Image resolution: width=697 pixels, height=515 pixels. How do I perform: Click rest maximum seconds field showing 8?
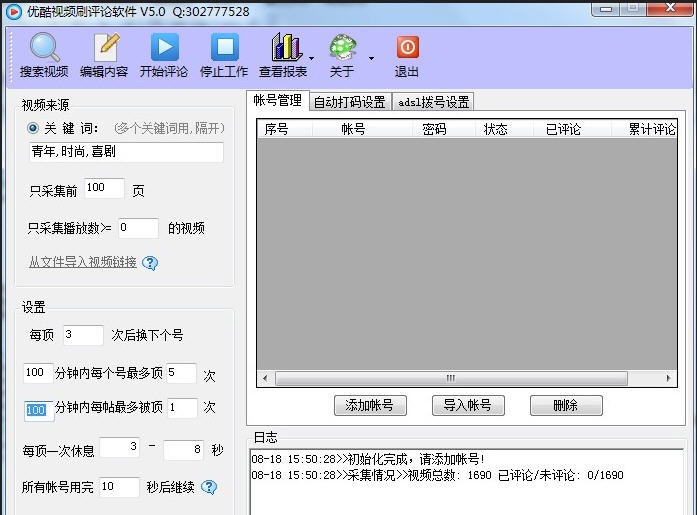coord(184,450)
